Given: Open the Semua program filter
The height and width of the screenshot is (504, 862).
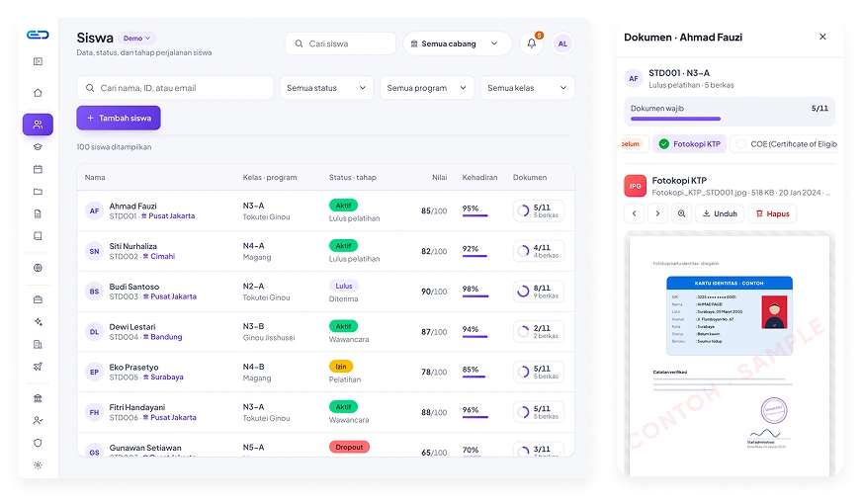Looking at the screenshot, I should 427,88.
